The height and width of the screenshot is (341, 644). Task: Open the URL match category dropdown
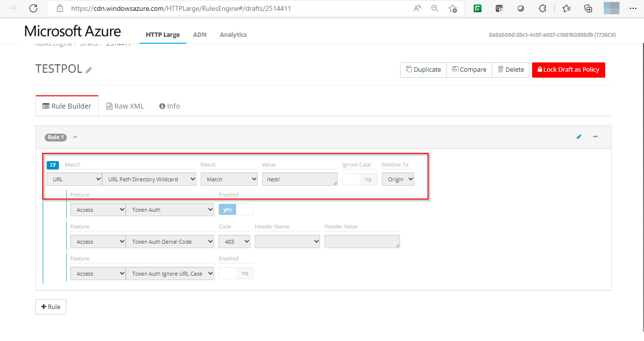pos(74,179)
